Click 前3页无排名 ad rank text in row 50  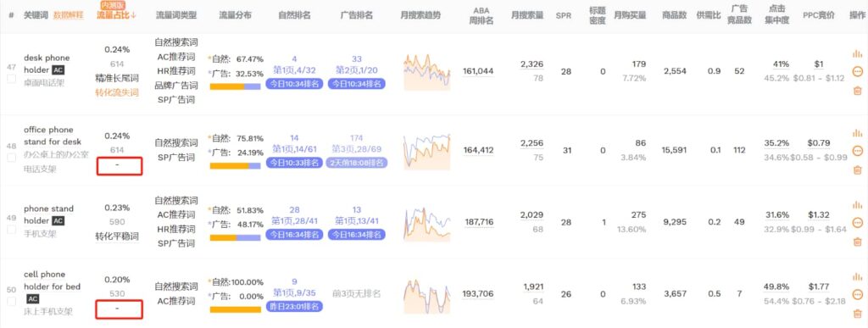(357, 294)
